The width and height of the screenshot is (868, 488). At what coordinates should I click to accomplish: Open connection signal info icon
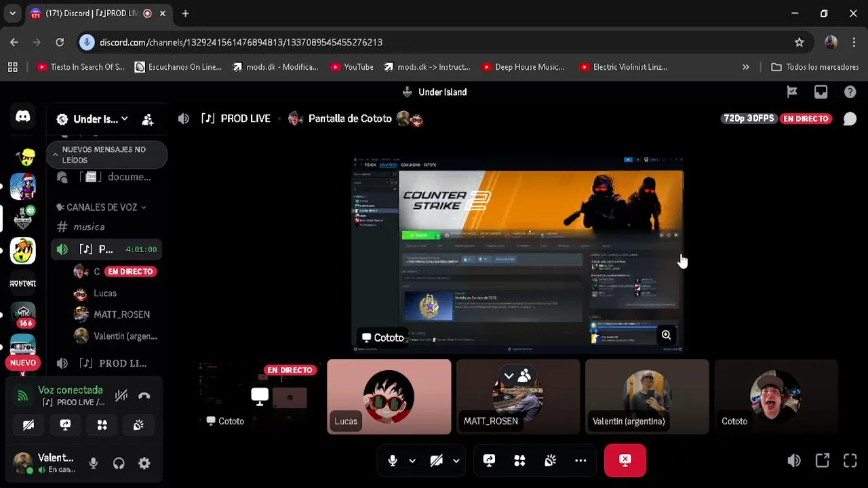point(22,396)
